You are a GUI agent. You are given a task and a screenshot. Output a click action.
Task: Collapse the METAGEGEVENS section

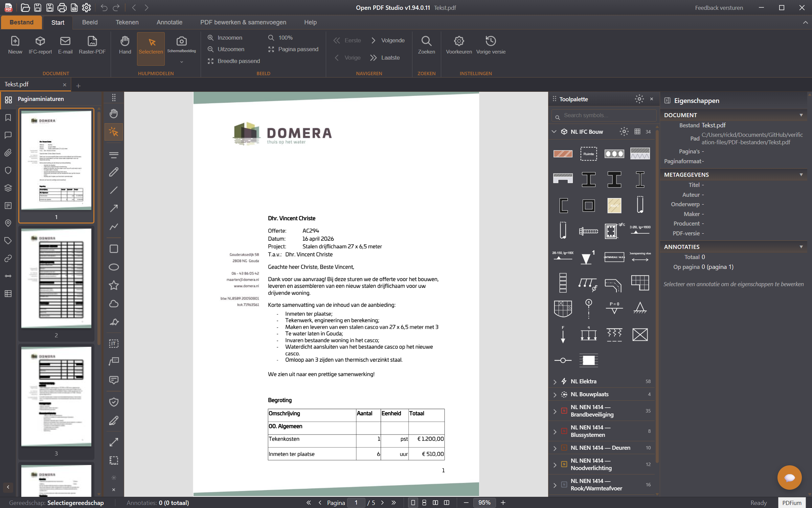pos(801,175)
